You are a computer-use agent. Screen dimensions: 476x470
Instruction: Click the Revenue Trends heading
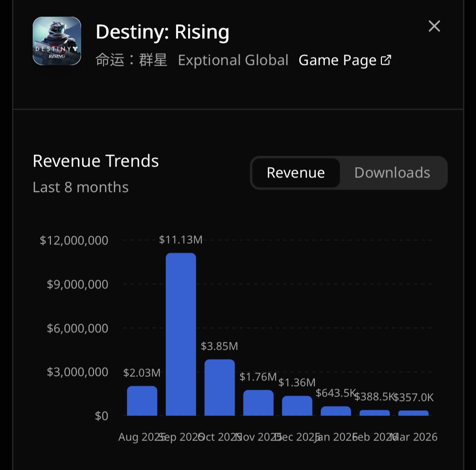point(96,161)
